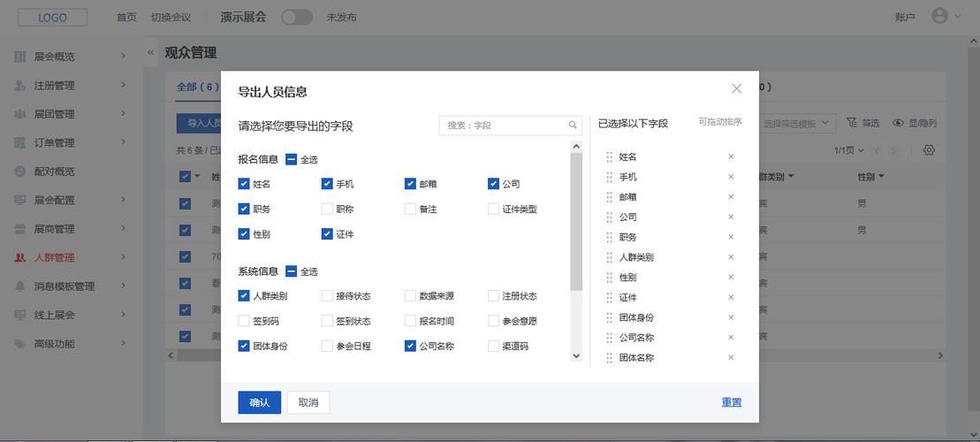980x442 pixels.
Task: Check the 渠道码 field checkbox
Action: pos(494,346)
